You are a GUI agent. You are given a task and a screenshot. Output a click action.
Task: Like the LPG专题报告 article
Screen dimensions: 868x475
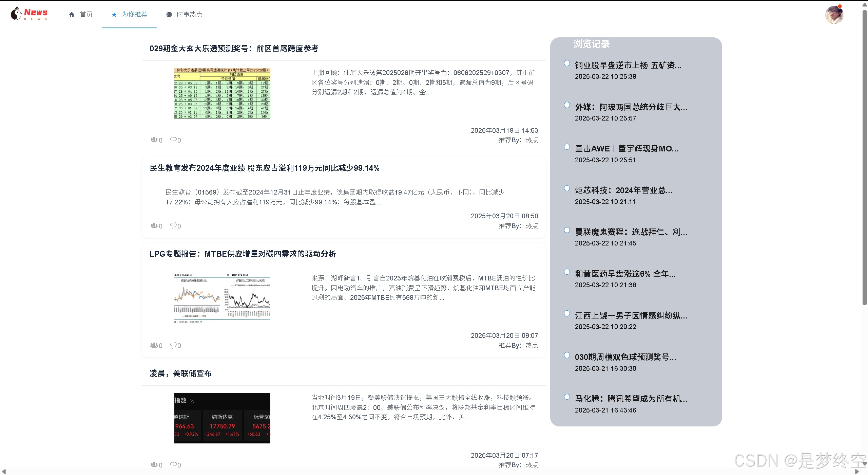coord(154,345)
